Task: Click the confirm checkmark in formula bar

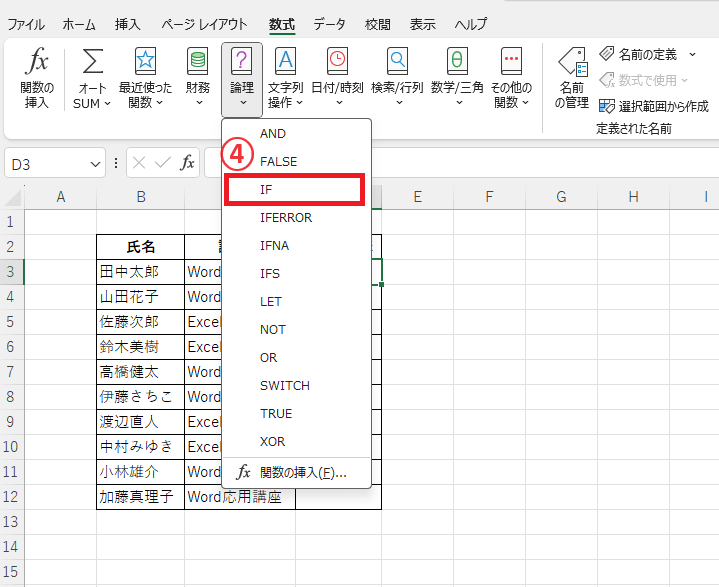Action: click(x=163, y=162)
